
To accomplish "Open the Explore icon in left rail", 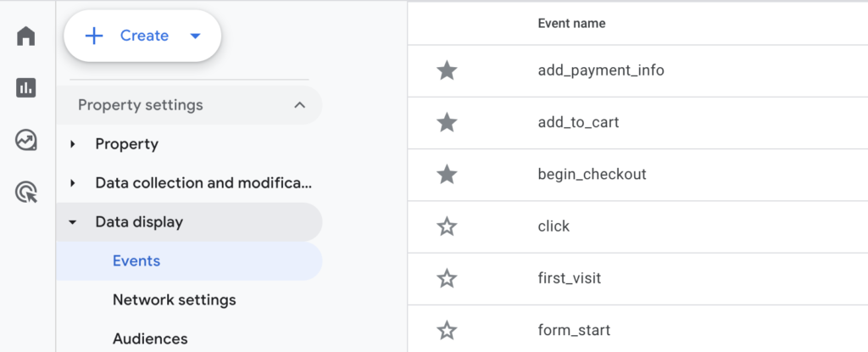I will pos(26,140).
